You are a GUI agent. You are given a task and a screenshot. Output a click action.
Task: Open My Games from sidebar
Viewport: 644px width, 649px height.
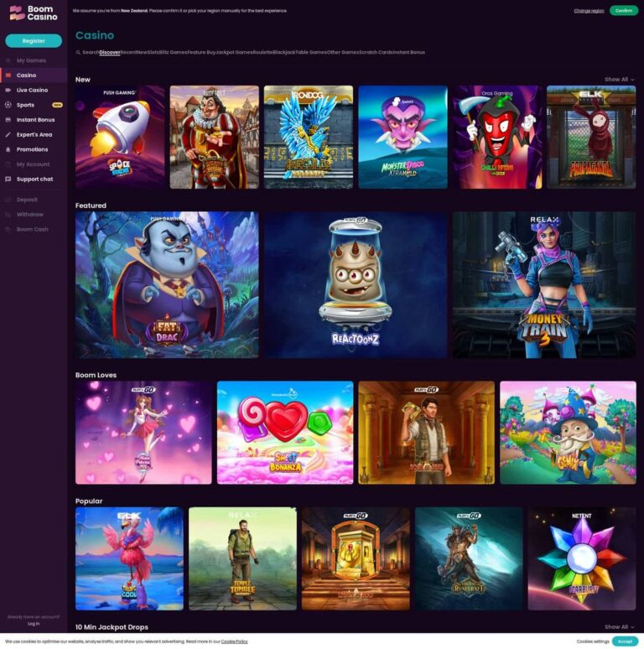[x=31, y=60]
